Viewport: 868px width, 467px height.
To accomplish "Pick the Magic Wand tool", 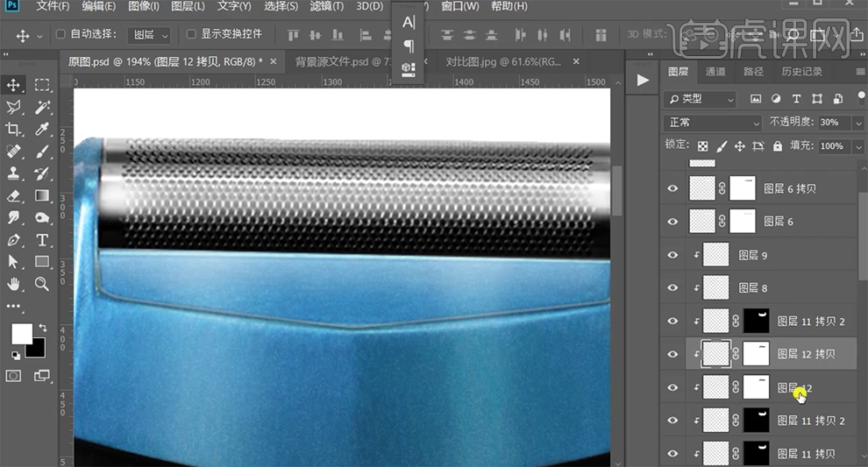I will pyautogui.click(x=42, y=107).
